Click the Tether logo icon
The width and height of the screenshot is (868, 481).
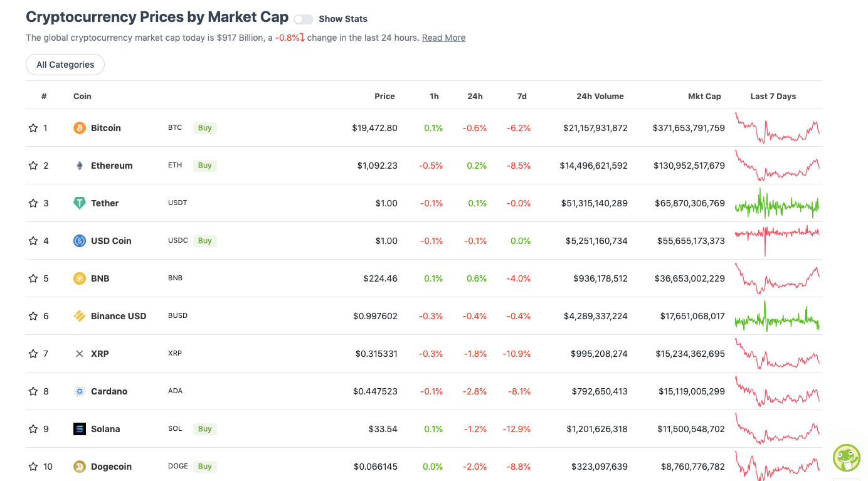pos(80,203)
